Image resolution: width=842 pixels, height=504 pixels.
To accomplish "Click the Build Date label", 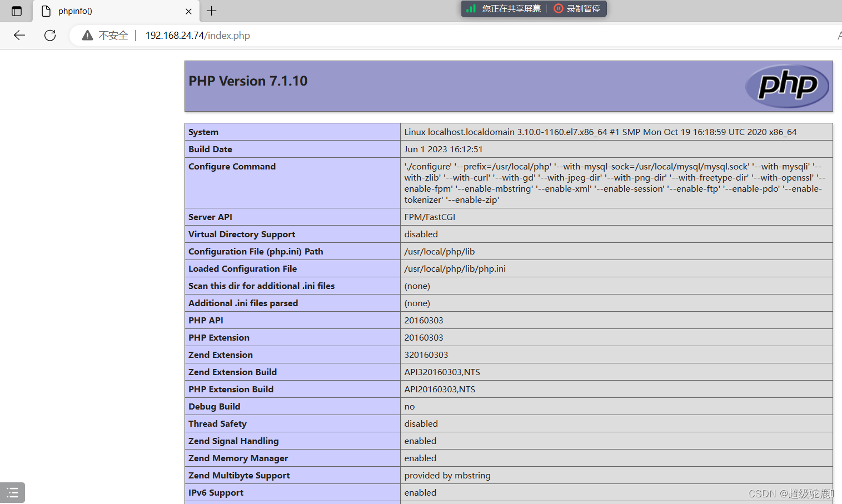I will (x=210, y=149).
